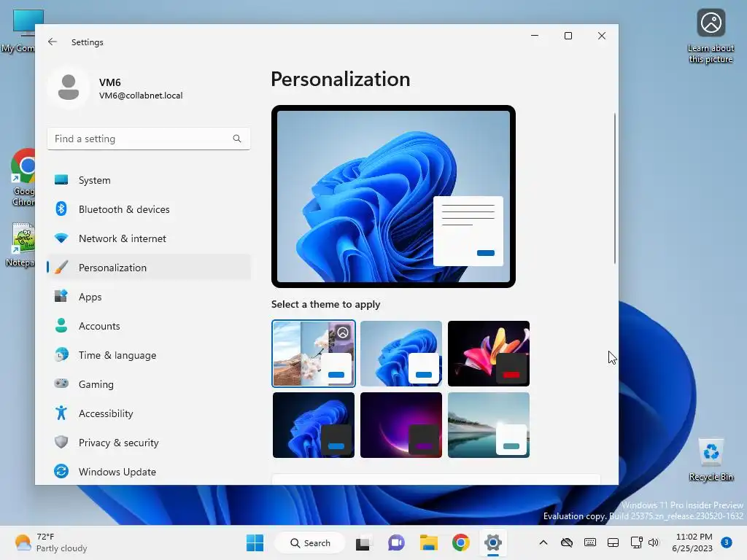Select the Google Chrome desktop shortcut
The image size is (747, 560).
pyautogui.click(x=23, y=178)
